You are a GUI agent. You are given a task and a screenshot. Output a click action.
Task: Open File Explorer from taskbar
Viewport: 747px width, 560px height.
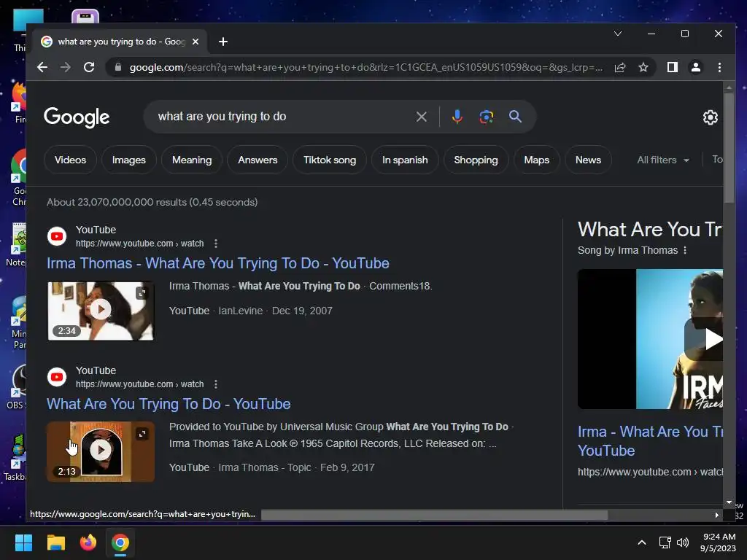pyautogui.click(x=55, y=542)
